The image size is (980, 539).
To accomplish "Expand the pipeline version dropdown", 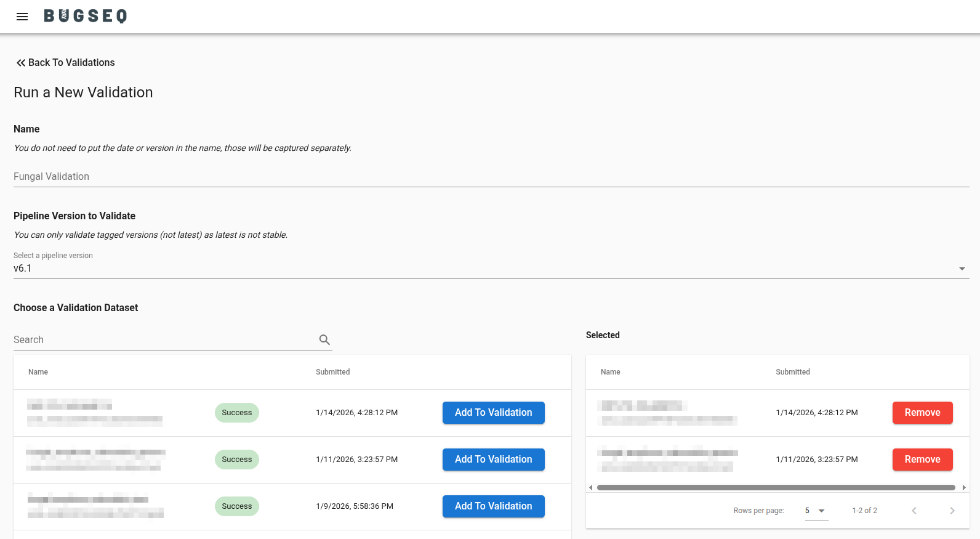I will 962,269.
